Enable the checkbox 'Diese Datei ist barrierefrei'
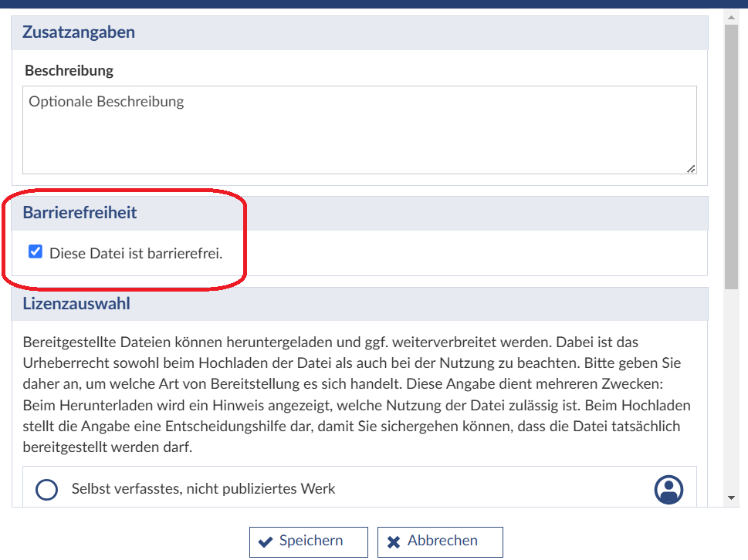The height and width of the screenshot is (560, 748). point(35,250)
